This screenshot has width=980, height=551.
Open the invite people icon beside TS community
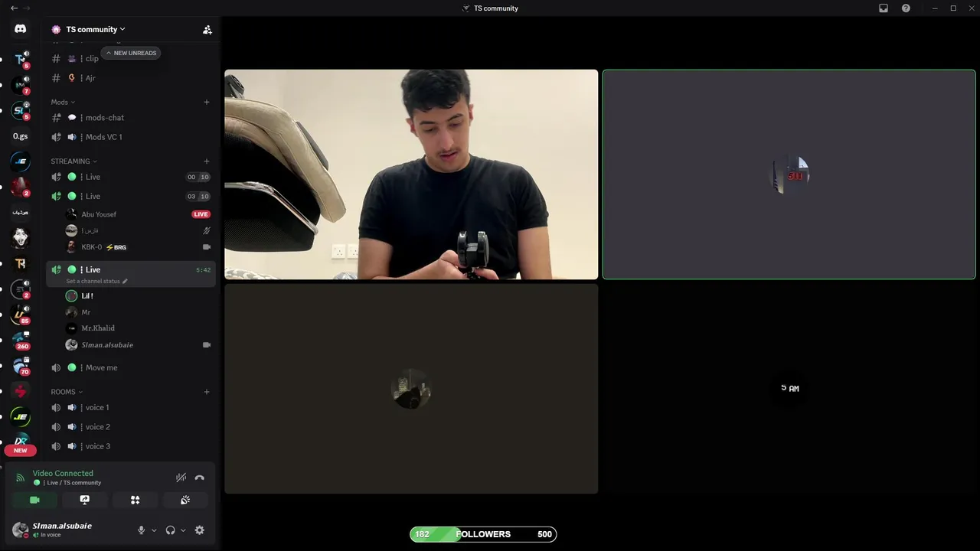207,30
